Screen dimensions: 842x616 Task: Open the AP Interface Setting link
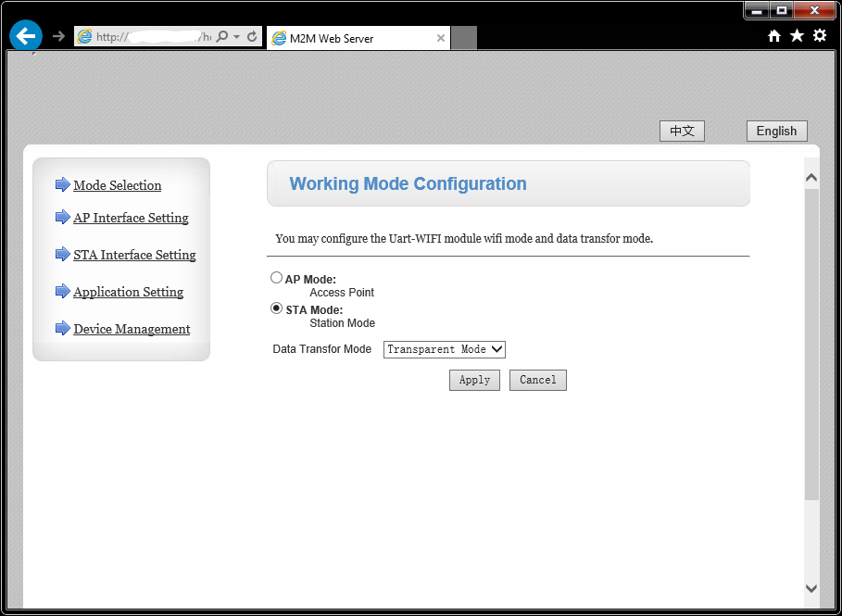click(x=131, y=218)
